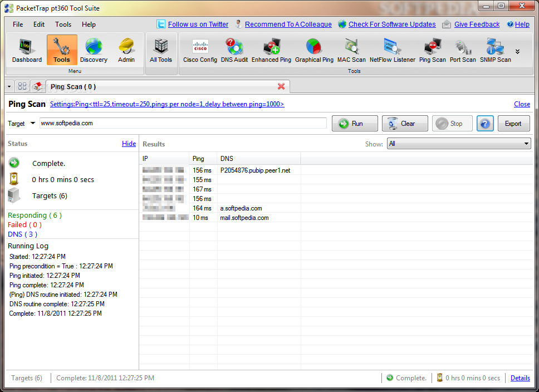
Task: Click the status bar hourglass icon
Action: point(440,378)
